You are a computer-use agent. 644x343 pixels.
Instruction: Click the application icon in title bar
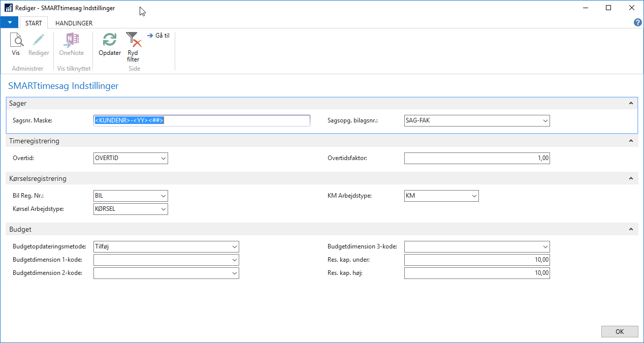point(9,8)
